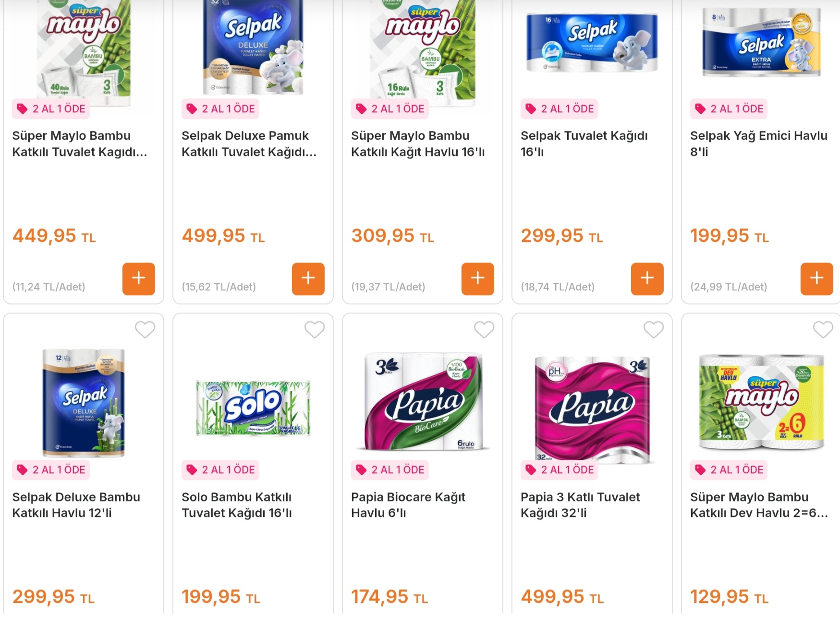The image size is (840, 625).
Task: Click Papia BioCare package image
Action: click(x=424, y=402)
